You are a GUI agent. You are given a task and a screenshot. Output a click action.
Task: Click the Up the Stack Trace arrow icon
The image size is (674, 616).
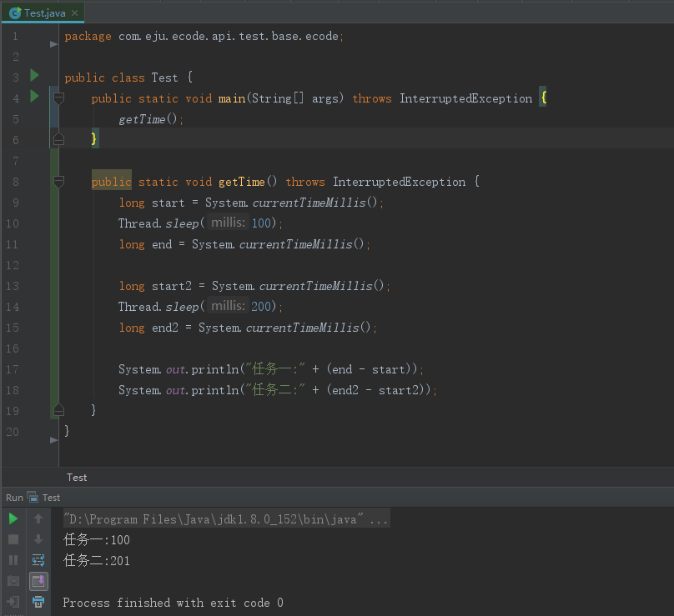(38, 518)
